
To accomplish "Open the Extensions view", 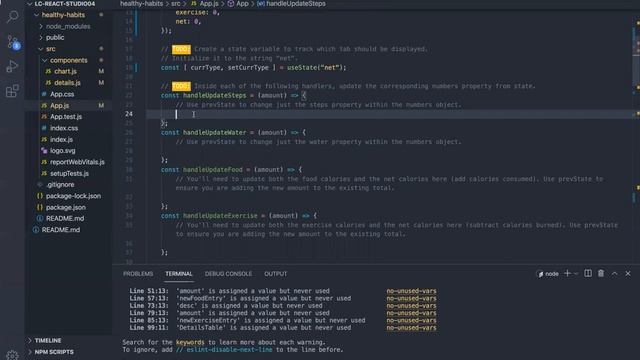I will [13, 91].
